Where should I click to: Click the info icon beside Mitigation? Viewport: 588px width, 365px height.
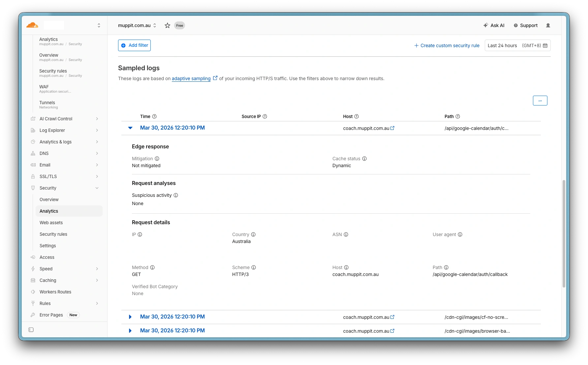tap(157, 159)
